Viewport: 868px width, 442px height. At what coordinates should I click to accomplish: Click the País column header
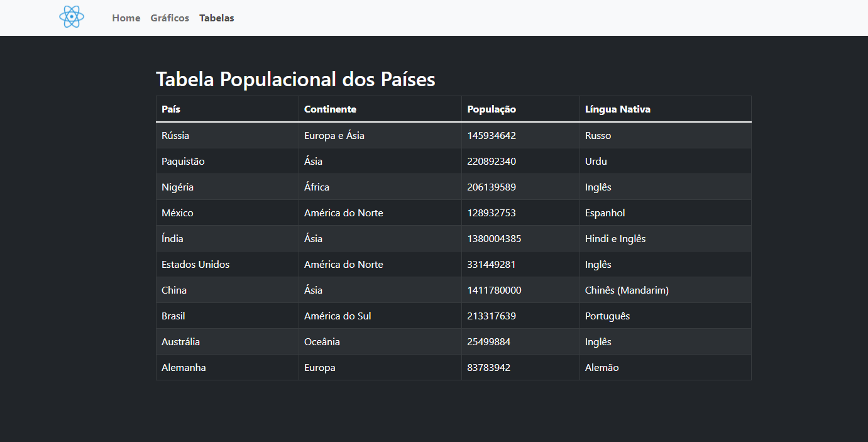[170, 109]
